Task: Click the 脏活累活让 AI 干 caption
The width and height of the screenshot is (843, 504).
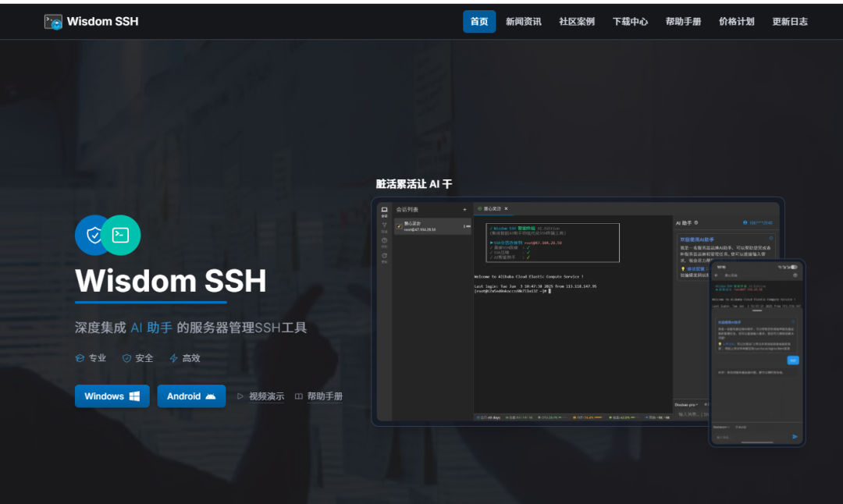Action: 414,184
